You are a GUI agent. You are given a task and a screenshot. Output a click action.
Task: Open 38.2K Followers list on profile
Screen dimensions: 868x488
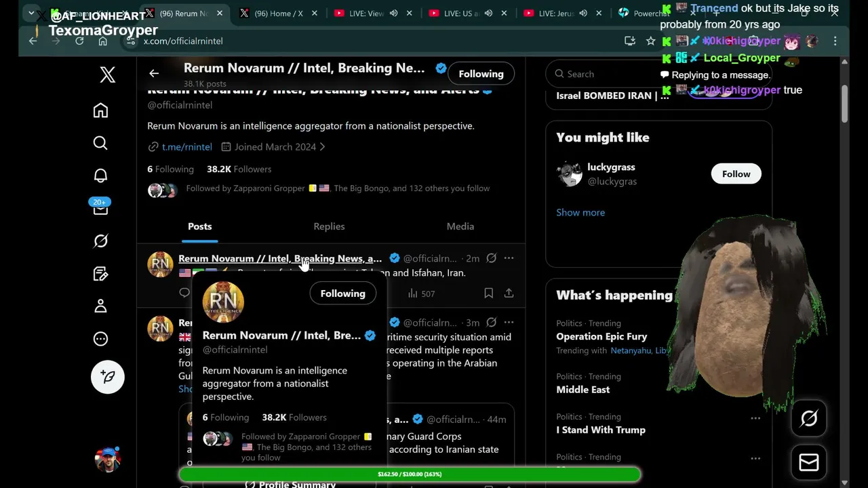coord(239,169)
